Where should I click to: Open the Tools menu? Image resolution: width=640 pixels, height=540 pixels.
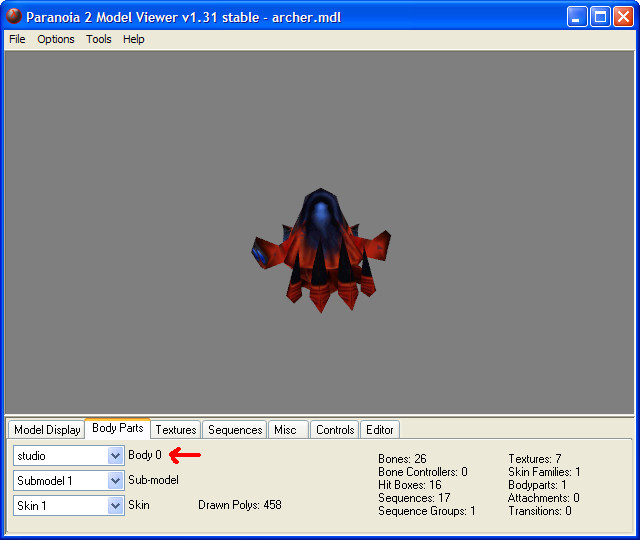[99, 39]
